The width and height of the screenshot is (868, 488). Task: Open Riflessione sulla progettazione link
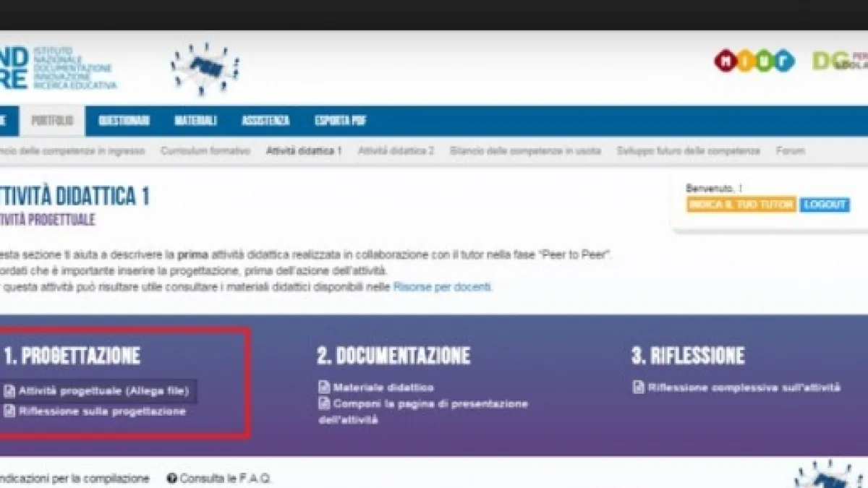pos(102,411)
